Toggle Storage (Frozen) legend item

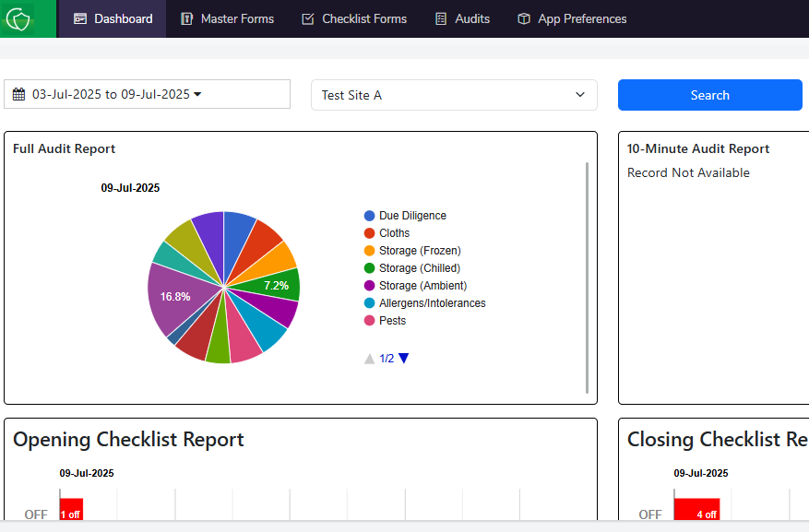420,251
